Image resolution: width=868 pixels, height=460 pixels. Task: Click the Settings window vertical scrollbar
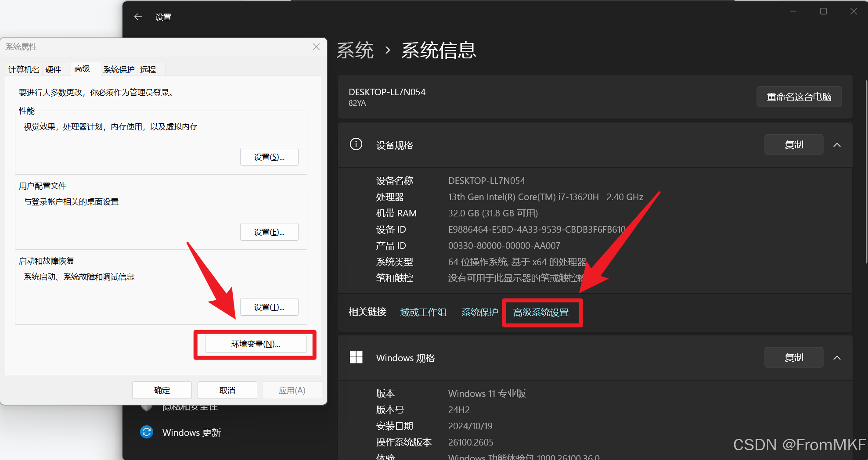coord(866,171)
